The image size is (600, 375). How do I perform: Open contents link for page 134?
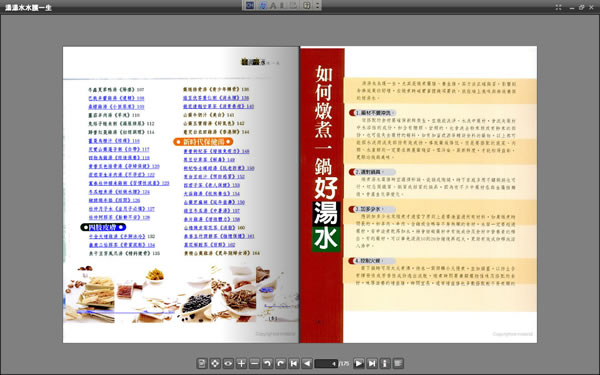pos(122,245)
